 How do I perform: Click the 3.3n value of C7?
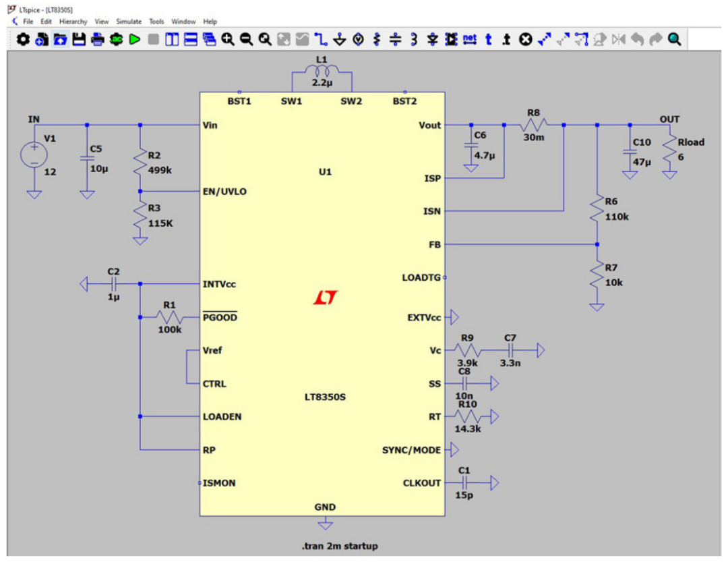tap(510, 363)
